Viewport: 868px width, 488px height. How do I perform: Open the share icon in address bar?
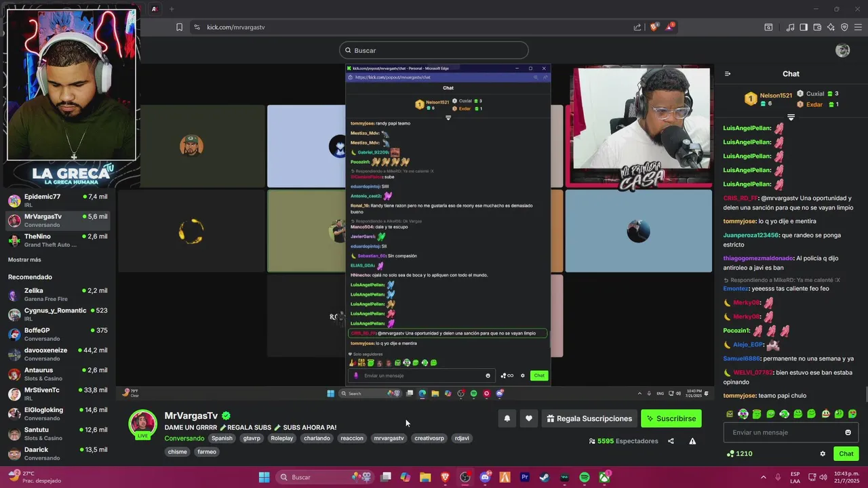click(x=637, y=27)
